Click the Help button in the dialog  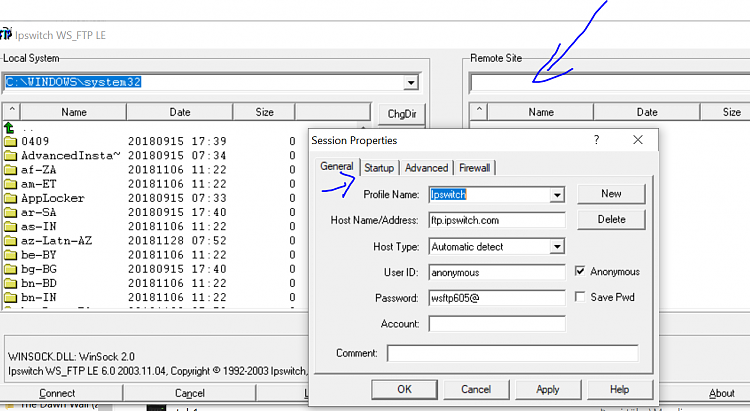pyautogui.click(x=619, y=389)
